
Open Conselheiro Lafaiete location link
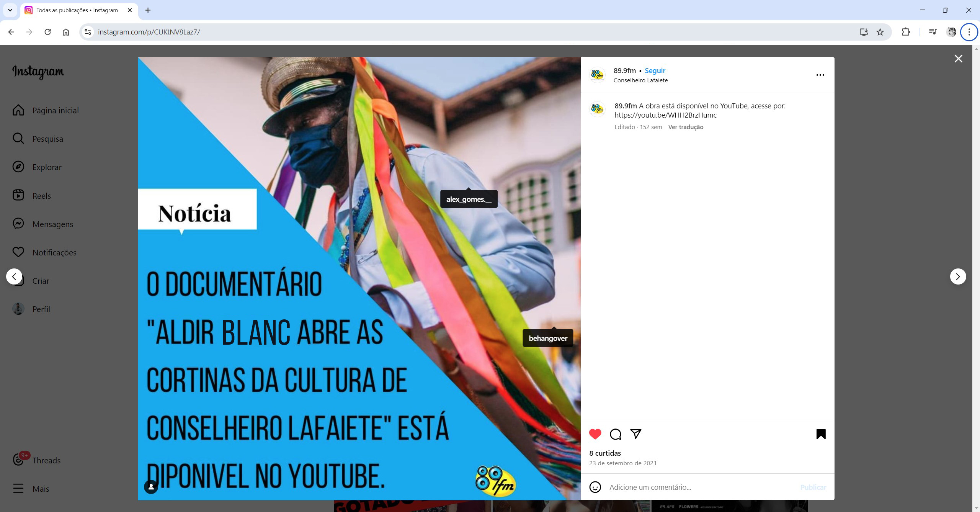[x=640, y=80]
